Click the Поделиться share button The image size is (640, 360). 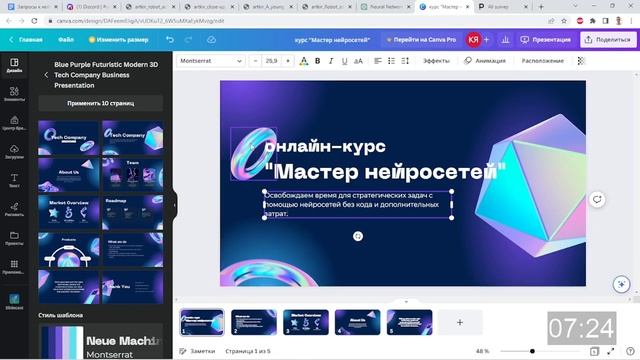(608, 40)
